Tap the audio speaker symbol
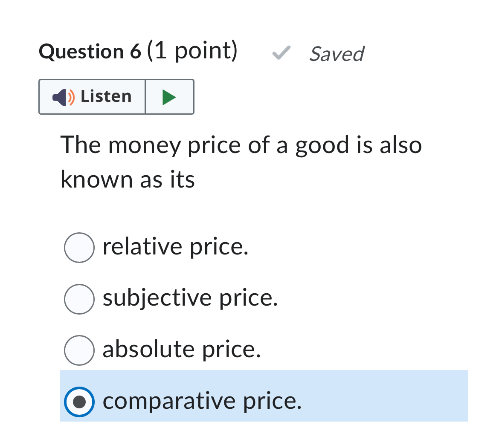 pyautogui.click(x=60, y=97)
